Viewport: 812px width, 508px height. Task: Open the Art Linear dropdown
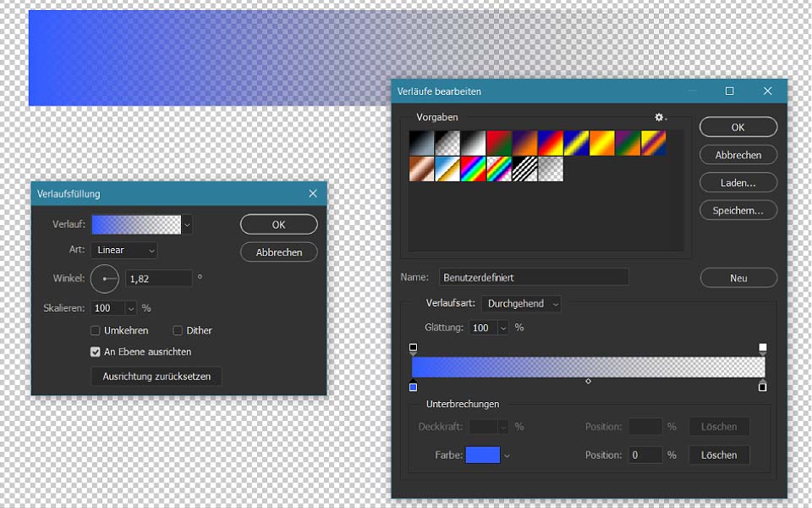point(124,250)
